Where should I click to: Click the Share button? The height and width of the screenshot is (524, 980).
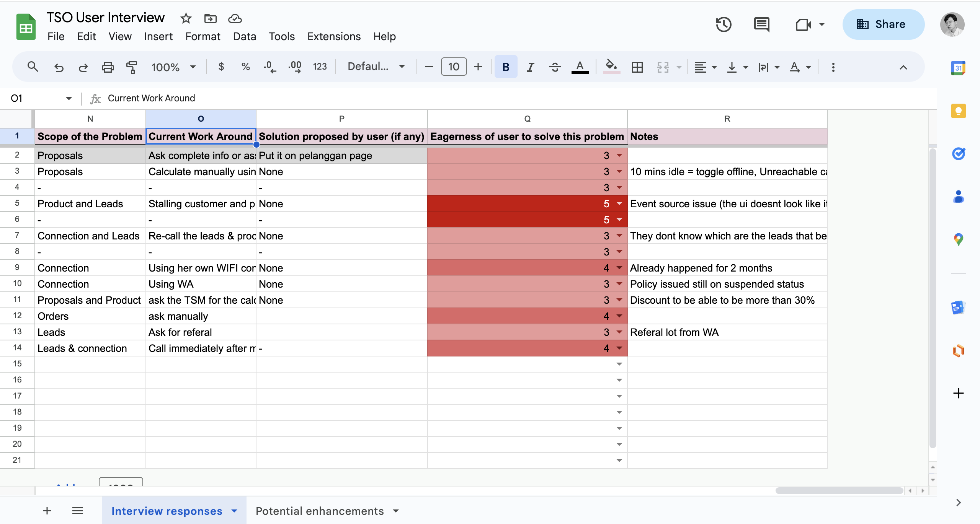tap(883, 24)
